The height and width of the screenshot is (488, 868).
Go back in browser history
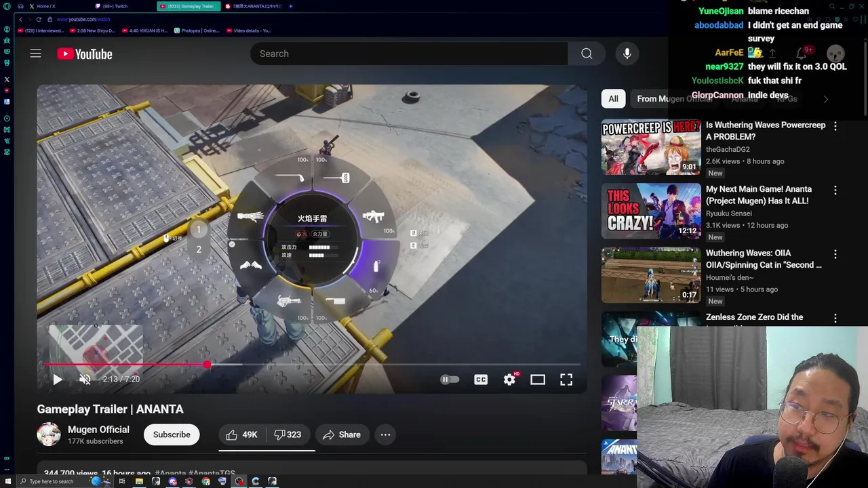[20, 19]
